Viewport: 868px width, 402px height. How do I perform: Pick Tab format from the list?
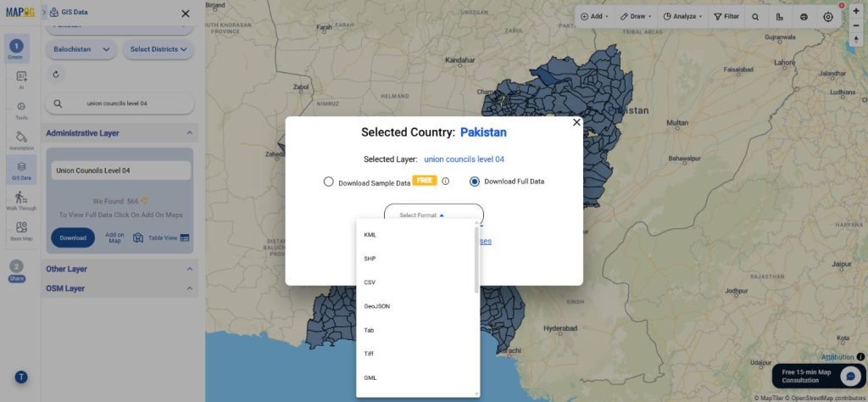417,330
